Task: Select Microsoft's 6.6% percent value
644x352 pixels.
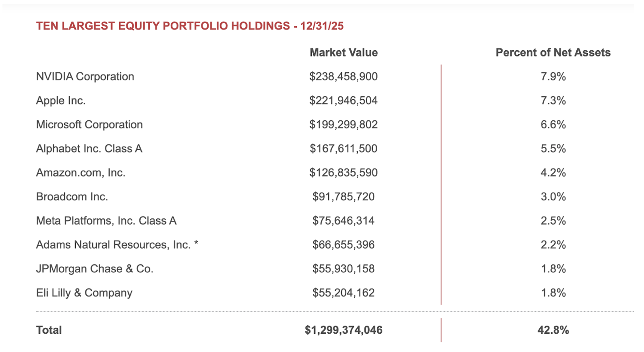Action: coord(553,124)
